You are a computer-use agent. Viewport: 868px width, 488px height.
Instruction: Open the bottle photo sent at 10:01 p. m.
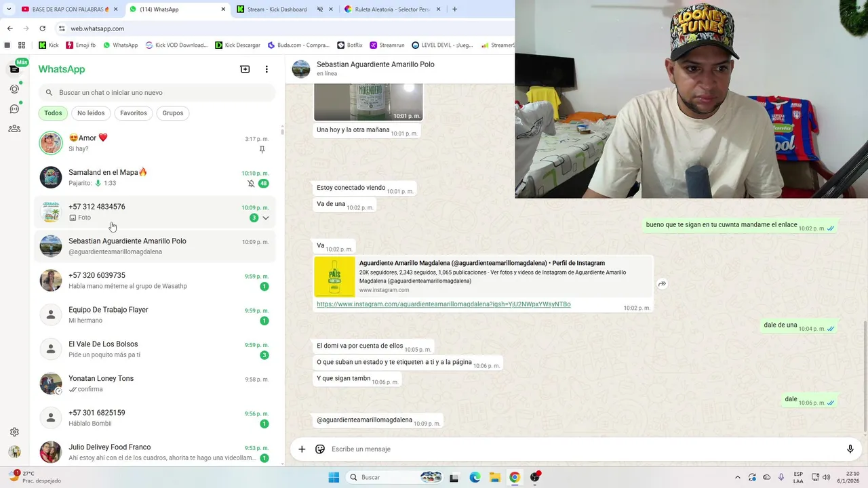point(368,102)
